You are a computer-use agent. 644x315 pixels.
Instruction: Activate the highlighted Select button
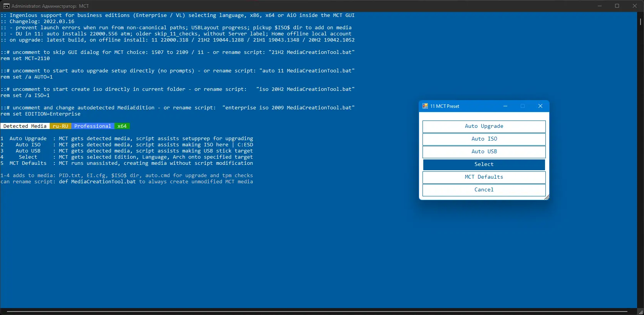484,164
